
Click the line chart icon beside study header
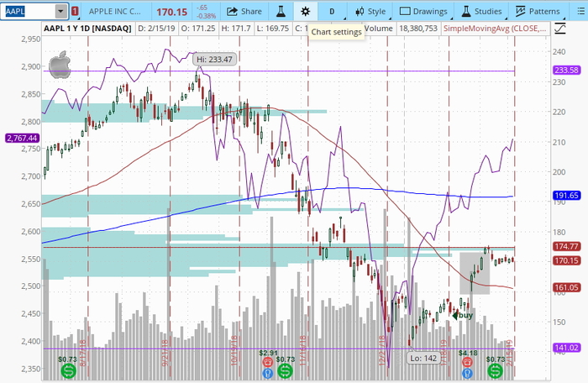[x=560, y=29]
